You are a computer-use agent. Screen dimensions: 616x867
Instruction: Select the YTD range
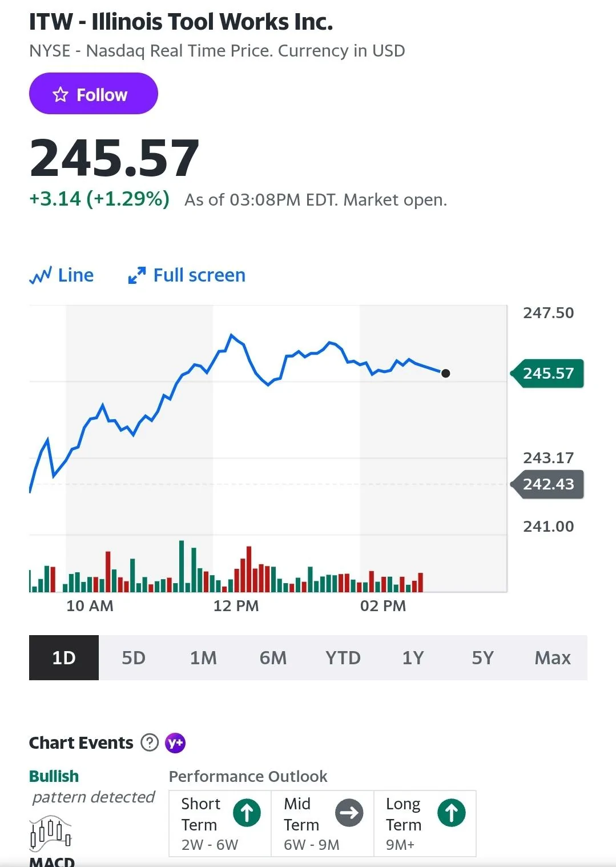343,657
